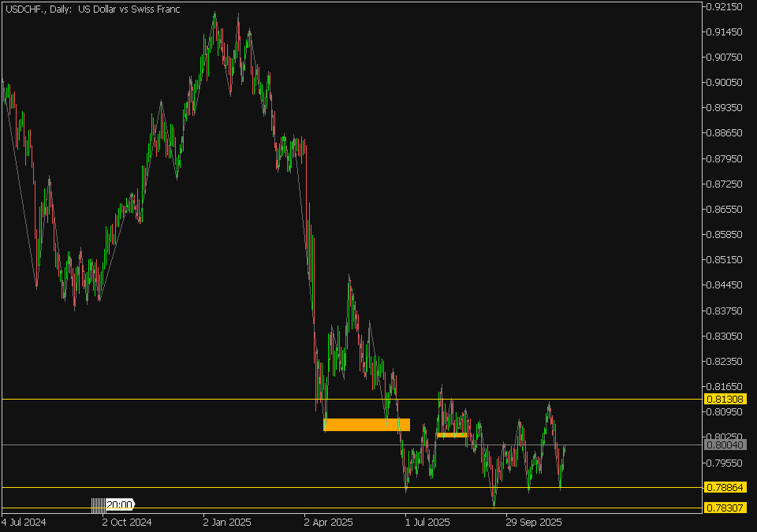Click the USDCHF Daily chart title
The image size is (757, 532).
pos(93,9)
